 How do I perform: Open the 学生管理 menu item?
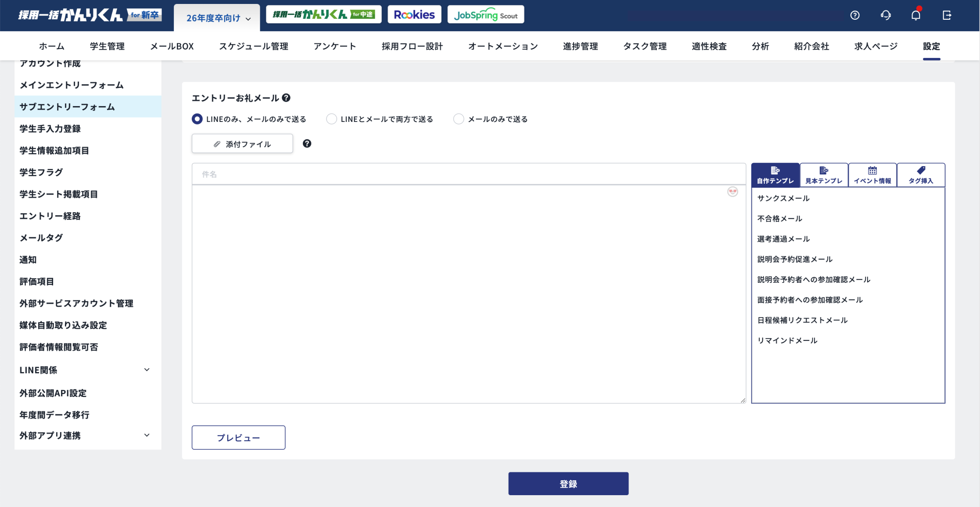click(107, 46)
